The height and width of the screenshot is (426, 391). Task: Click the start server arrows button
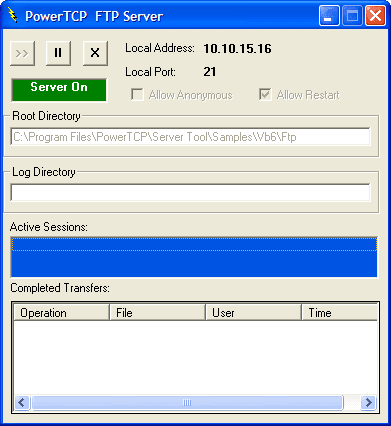pyautogui.click(x=22, y=53)
